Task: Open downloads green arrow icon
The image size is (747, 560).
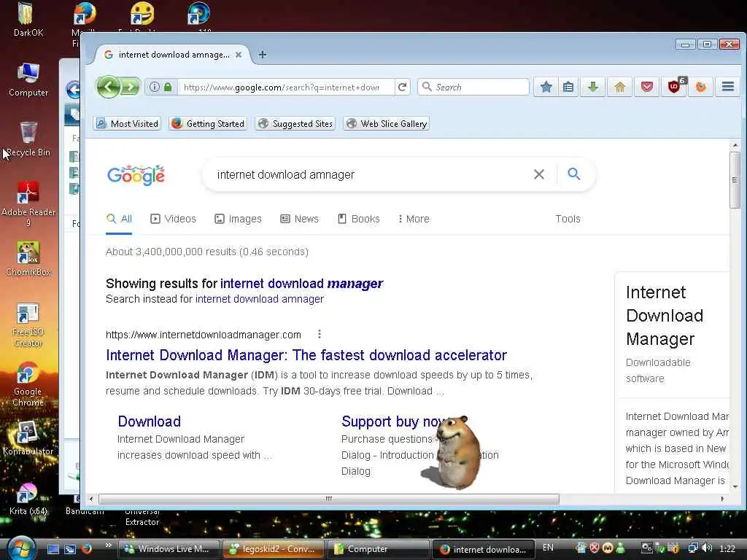Action: (x=592, y=87)
